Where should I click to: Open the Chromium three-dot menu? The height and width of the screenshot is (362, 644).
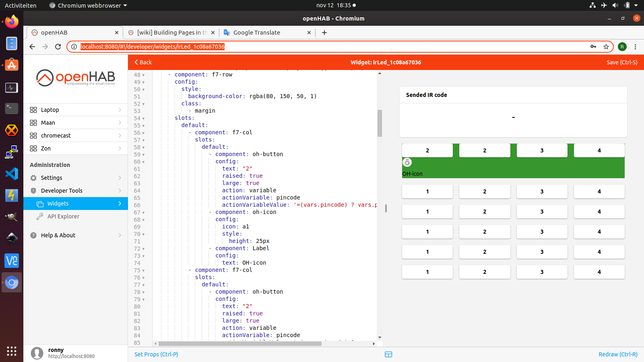[x=635, y=47]
